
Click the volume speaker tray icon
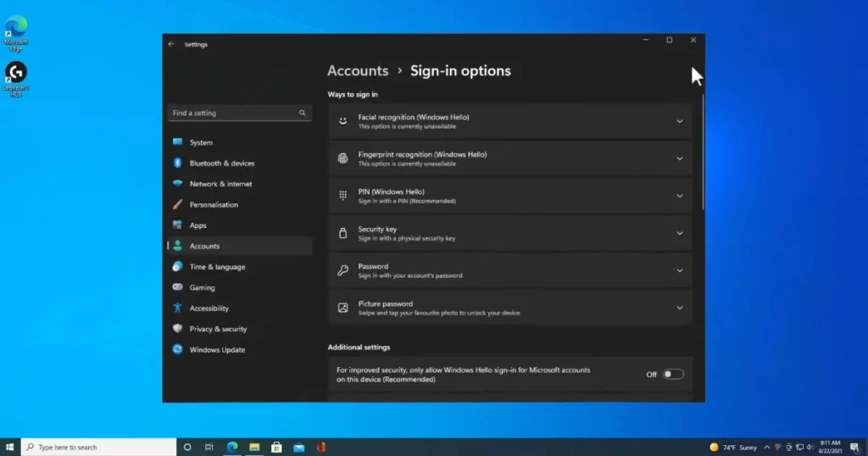click(x=810, y=448)
